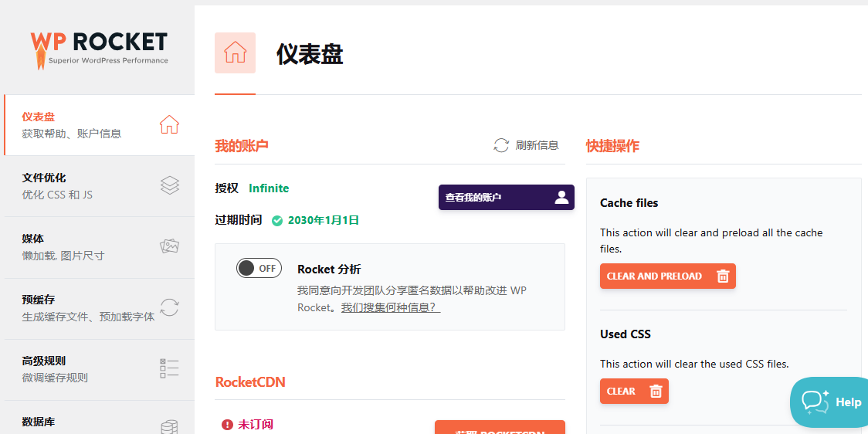Click the 未订阅 status text
Viewport: 868px width, 434px height.
tap(256, 425)
